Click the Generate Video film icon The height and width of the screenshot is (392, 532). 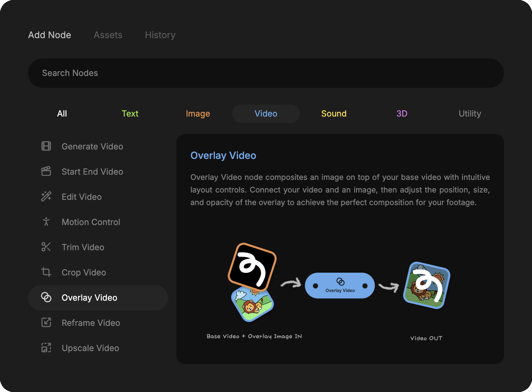click(x=46, y=146)
